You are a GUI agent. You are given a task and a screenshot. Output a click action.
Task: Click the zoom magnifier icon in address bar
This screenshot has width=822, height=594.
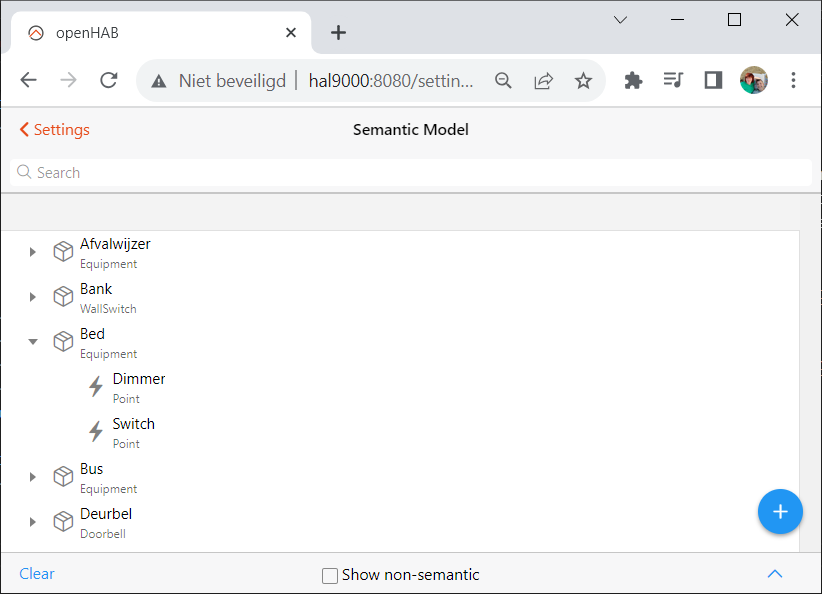[503, 81]
